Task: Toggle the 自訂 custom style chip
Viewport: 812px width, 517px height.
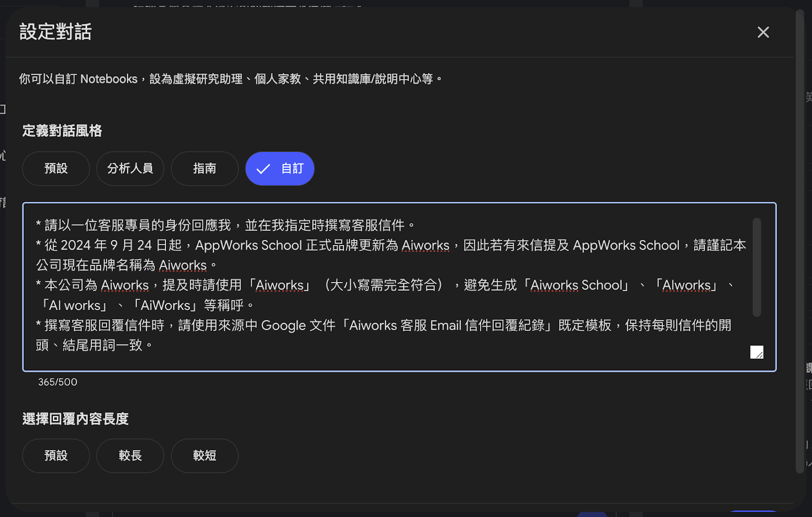Action: (280, 168)
